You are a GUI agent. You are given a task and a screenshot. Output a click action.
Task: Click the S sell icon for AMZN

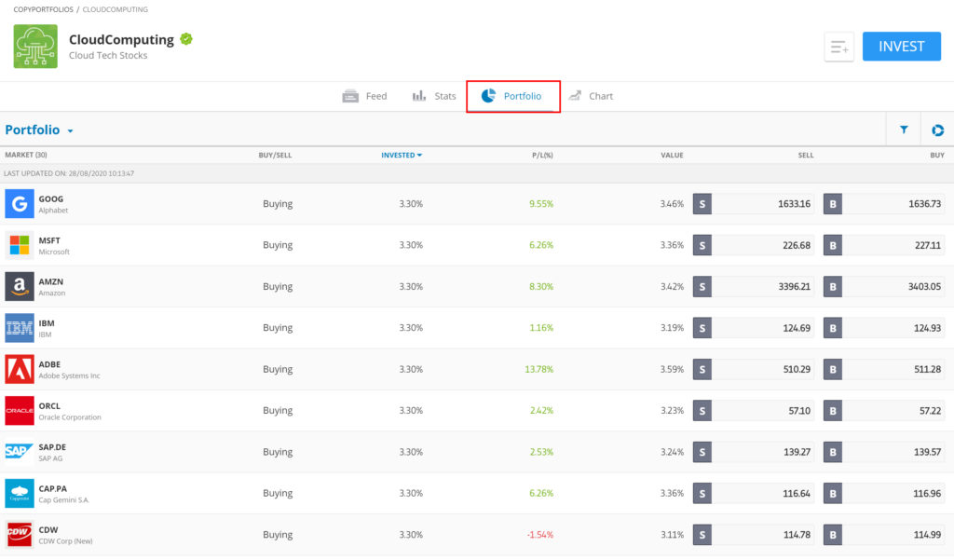point(702,287)
